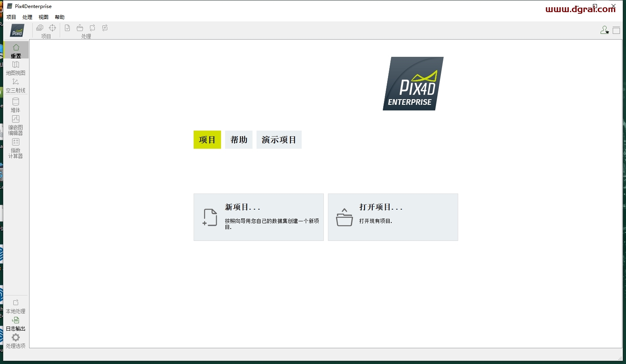
Task: Open the 处理 menu in menu bar
Action: [27, 17]
